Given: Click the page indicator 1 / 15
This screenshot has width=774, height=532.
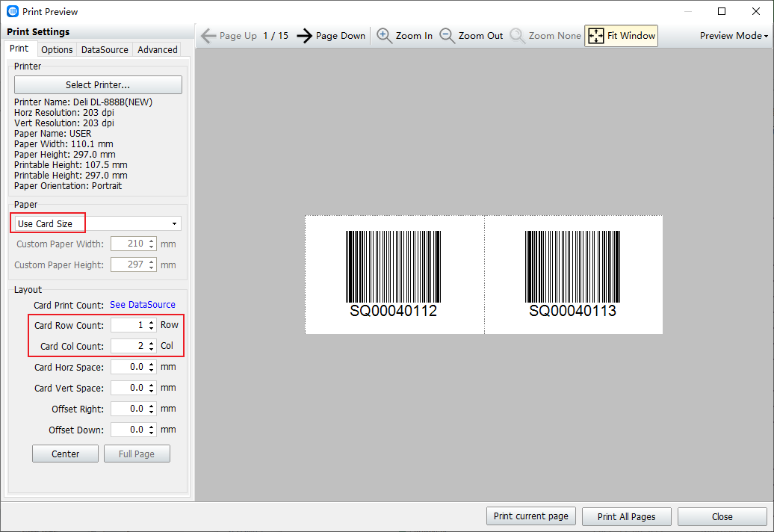Looking at the screenshot, I should coord(276,36).
